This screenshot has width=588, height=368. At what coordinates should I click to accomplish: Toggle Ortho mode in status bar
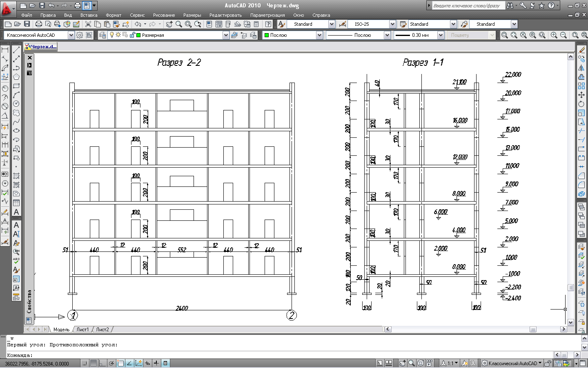pyautogui.click(x=102, y=363)
